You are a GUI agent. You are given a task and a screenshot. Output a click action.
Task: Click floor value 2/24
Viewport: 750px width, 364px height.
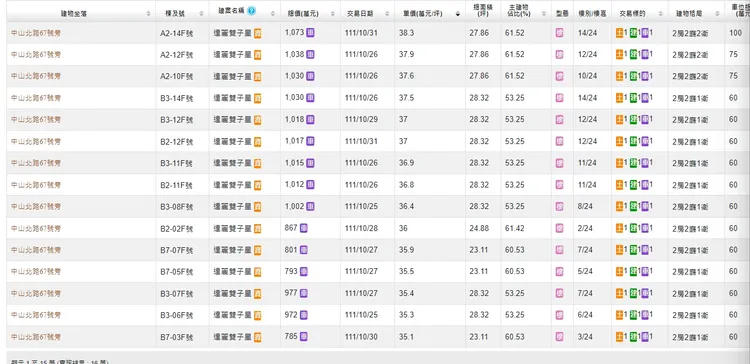[585, 228]
